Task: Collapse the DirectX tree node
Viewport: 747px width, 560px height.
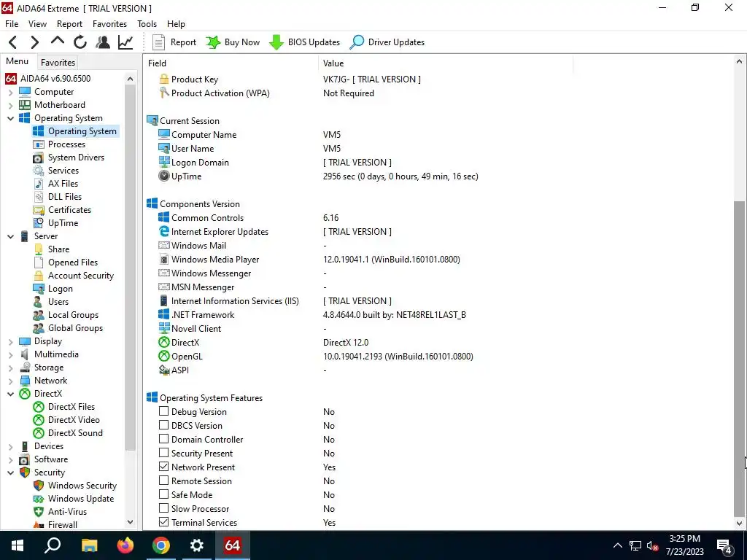Action: (x=10, y=394)
